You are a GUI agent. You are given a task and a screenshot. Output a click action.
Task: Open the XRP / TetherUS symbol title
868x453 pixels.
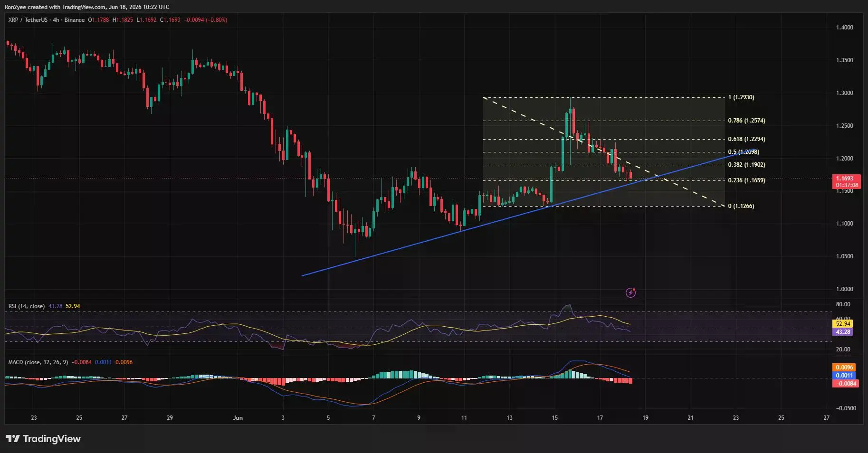[28, 20]
